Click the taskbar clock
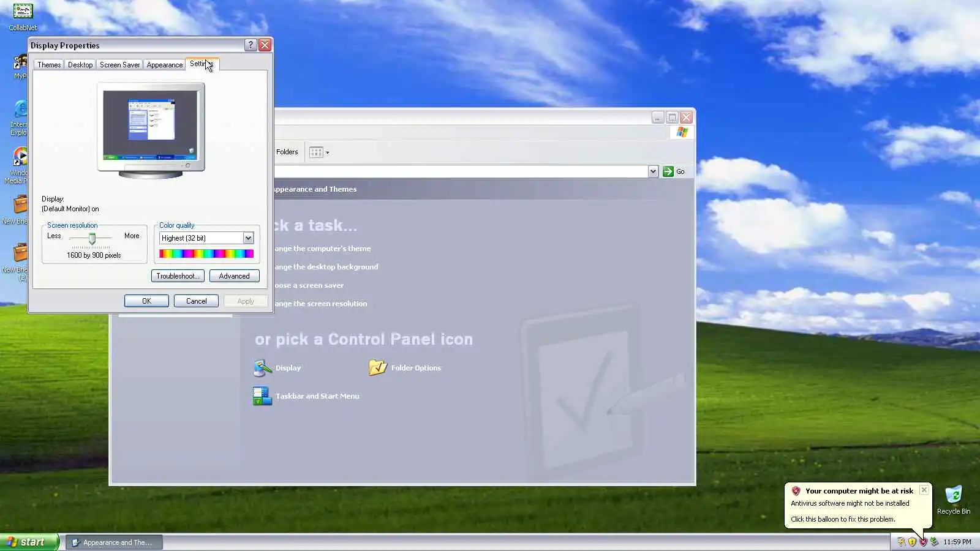 (x=957, y=542)
